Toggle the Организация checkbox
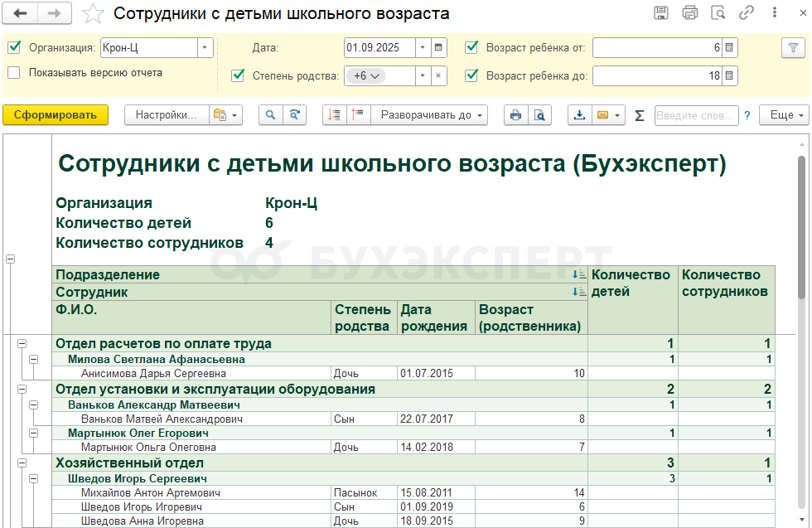The width and height of the screenshot is (812, 528). click(15, 48)
